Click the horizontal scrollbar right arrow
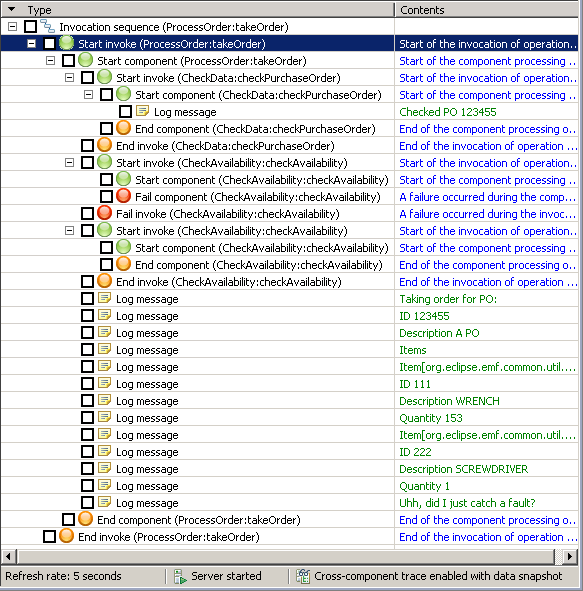583x591 pixels. click(570, 556)
